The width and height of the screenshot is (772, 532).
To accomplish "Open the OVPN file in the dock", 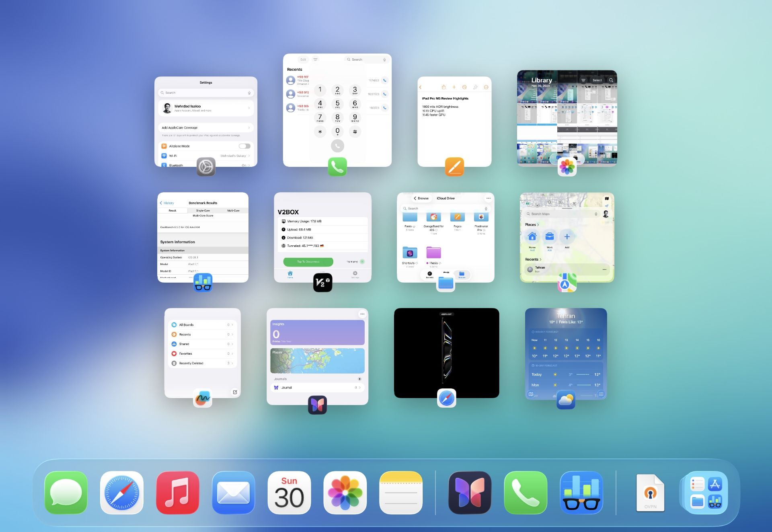I will point(650,492).
